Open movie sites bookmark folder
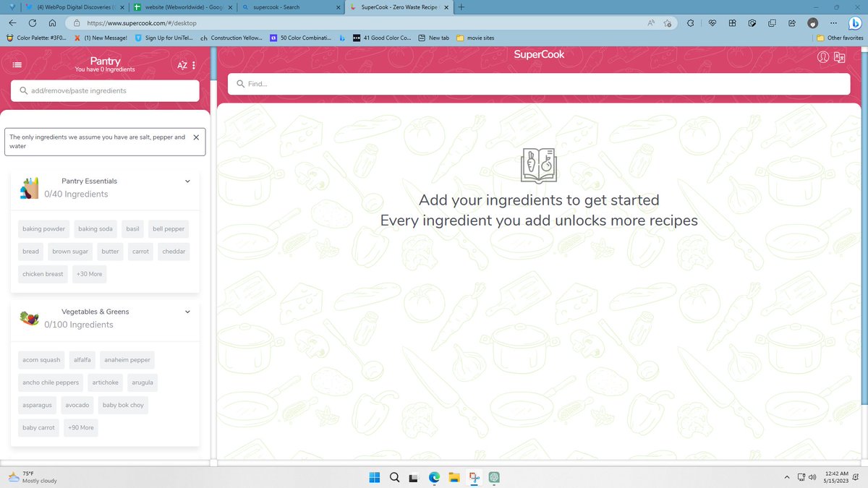Image resolution: width=868 pixels, height=488 pixels. [476, 38]
